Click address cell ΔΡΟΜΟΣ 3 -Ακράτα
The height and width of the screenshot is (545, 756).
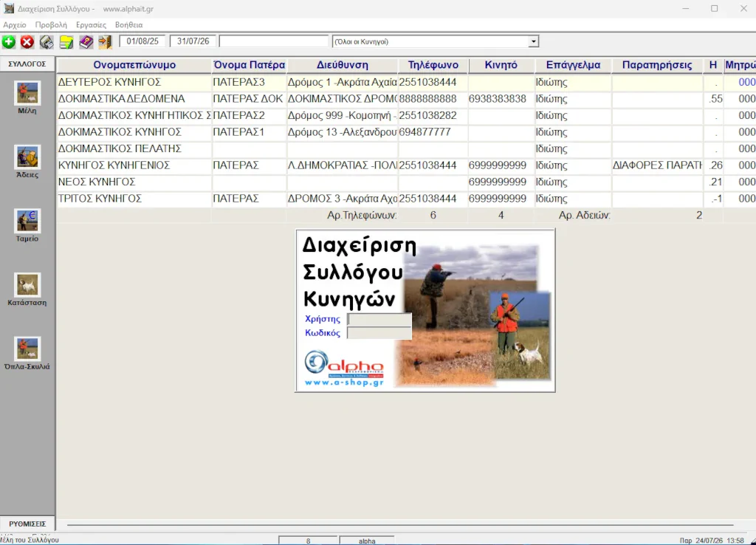343,199
